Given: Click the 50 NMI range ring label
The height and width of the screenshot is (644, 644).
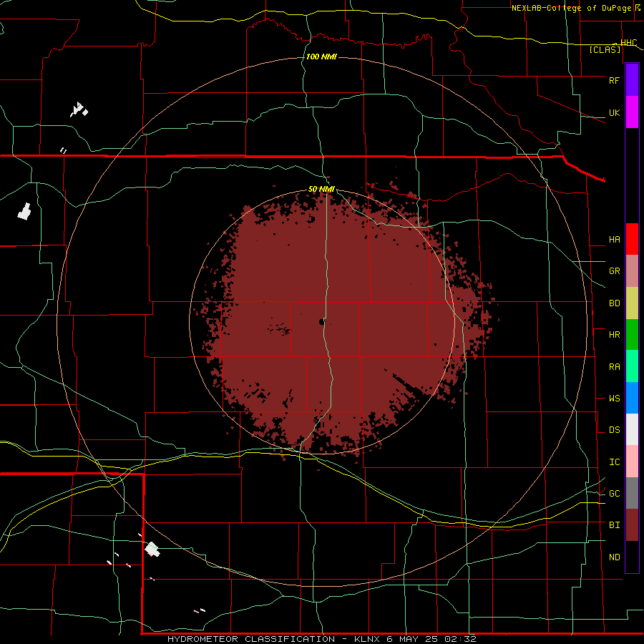Looking at the screenshot, I should (321, 189).
